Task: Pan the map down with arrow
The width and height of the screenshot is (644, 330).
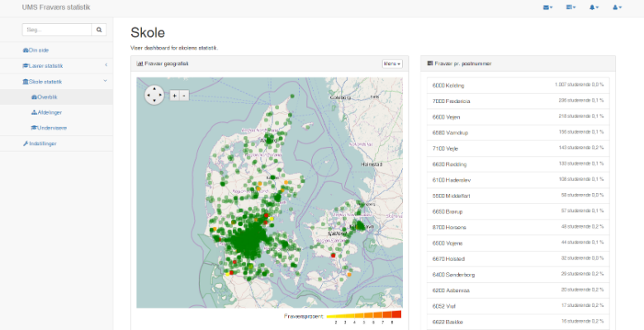Action: click(x=154, y=101)
